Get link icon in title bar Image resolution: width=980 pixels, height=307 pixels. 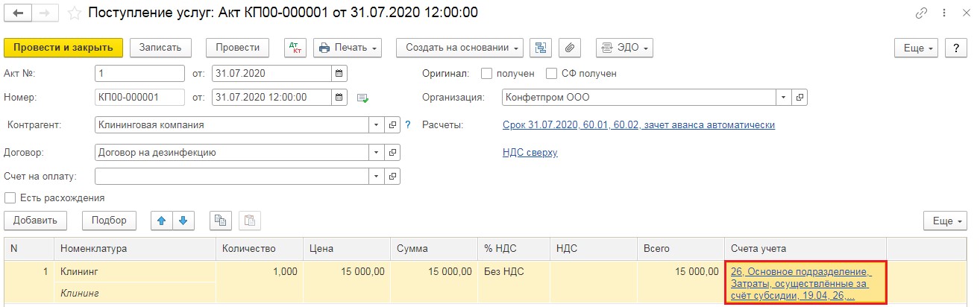tap(922, 13)
